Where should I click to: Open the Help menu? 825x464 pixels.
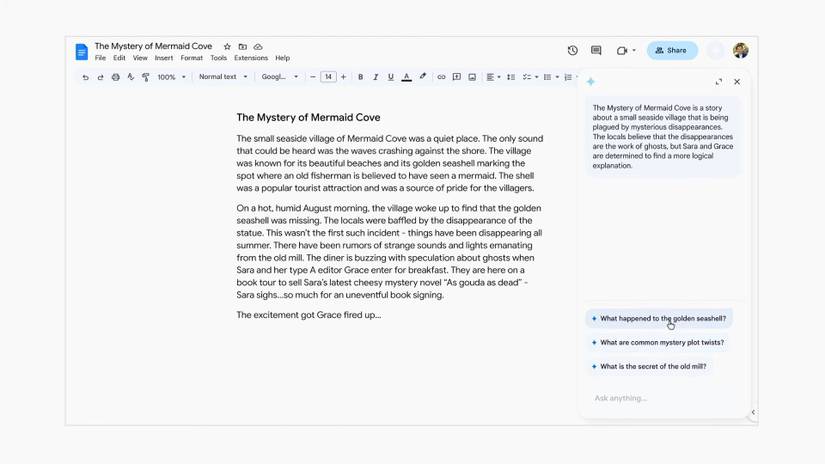pyautogui.click(x=283, y=58)
